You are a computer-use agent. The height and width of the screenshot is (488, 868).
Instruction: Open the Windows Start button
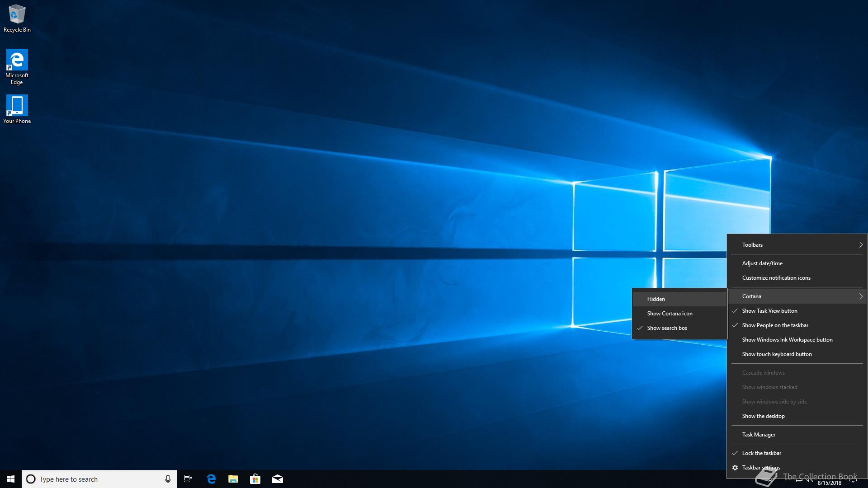pos(11,479)
